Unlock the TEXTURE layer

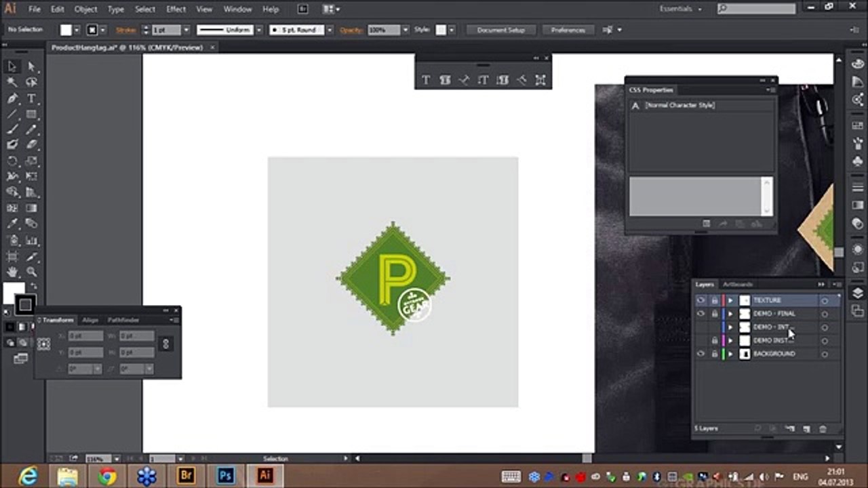tap(714, 300)
